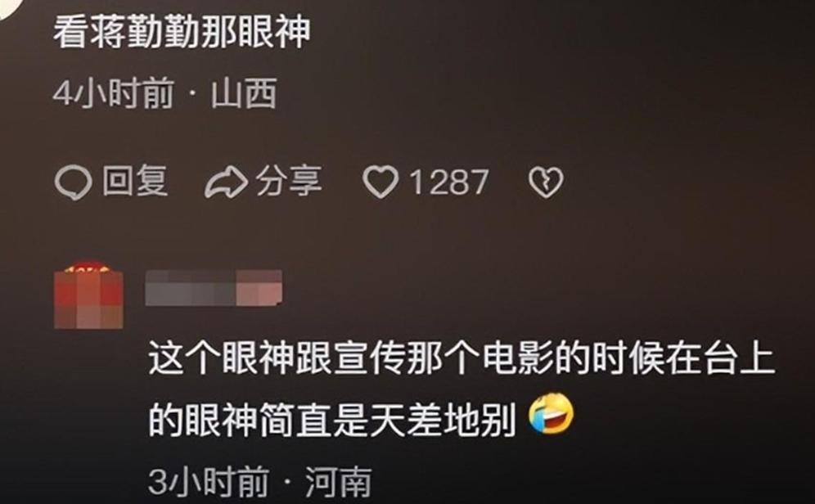Open the blurred red avatar of the replier
The height and width of the screenshot is (504, 815).
pos(89,296)
